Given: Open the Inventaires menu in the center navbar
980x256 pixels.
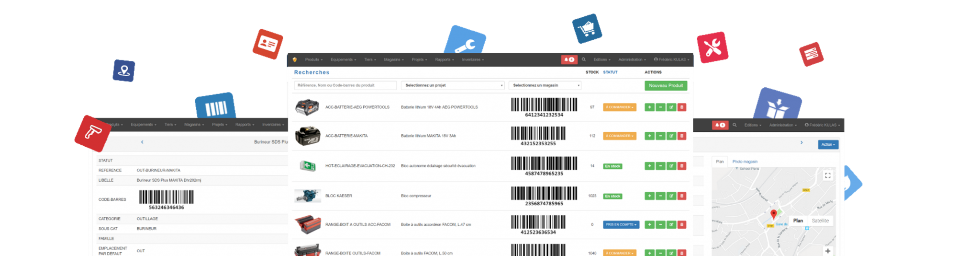Looking at the screenshot, I should (473, 60).
